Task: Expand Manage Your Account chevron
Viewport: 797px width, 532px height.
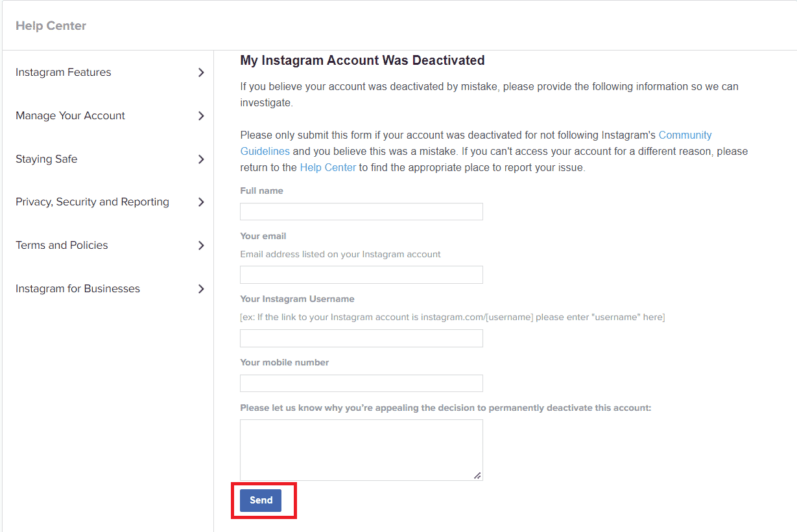Action: [201, 116]
